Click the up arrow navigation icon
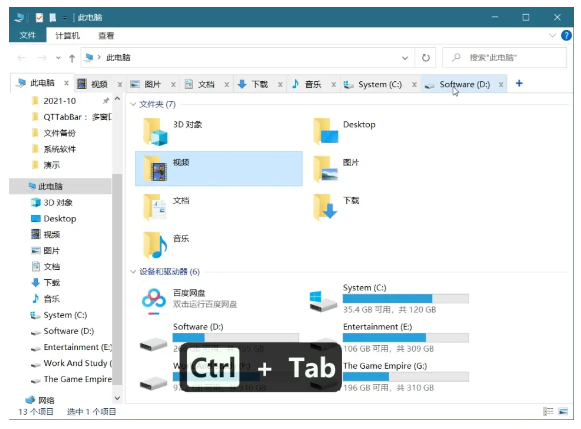Viewport: 581px width, 429px height. pyautogui.click(x=72, y=58)
